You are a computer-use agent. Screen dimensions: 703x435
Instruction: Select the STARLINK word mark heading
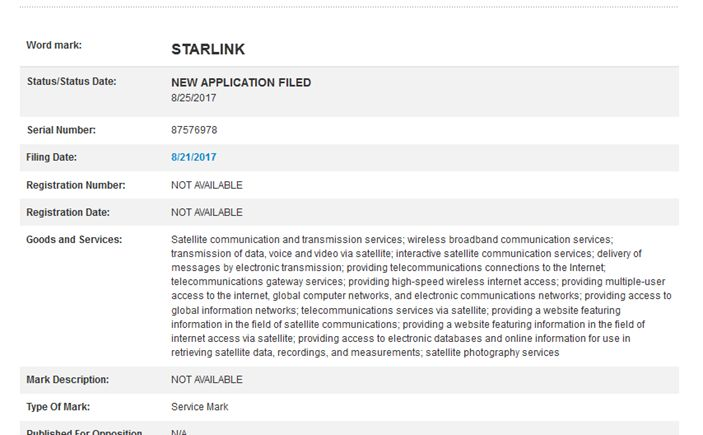click(208, 49)
